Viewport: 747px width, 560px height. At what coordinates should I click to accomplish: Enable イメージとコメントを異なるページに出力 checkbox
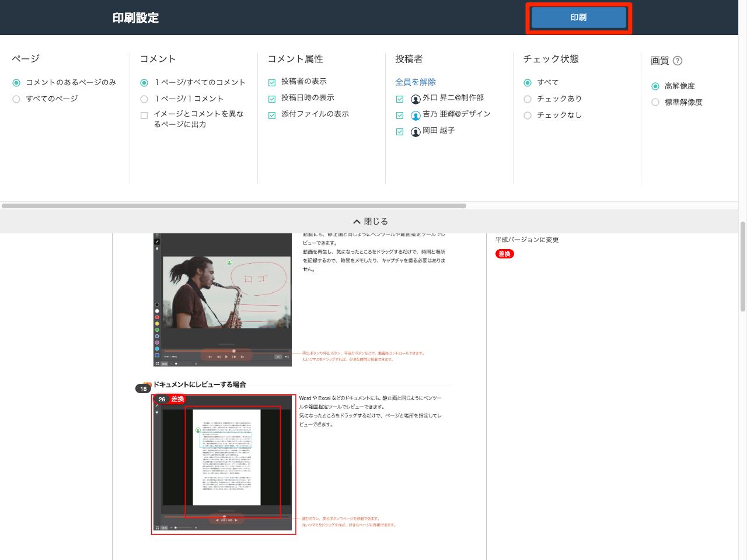tap(144, 116)
